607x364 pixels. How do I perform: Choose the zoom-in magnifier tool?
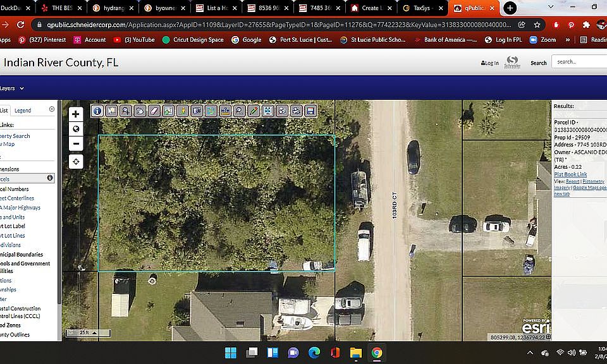125,111
